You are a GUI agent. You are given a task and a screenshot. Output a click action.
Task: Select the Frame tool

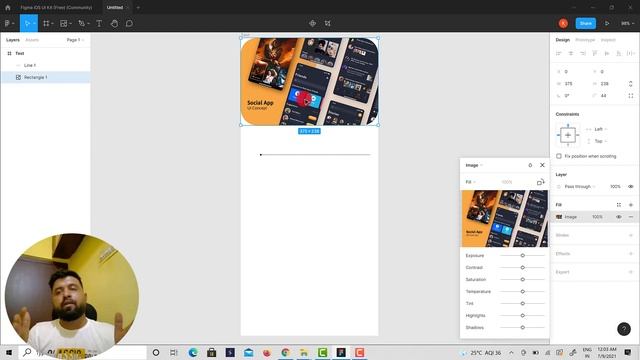[x=46, y=23]
